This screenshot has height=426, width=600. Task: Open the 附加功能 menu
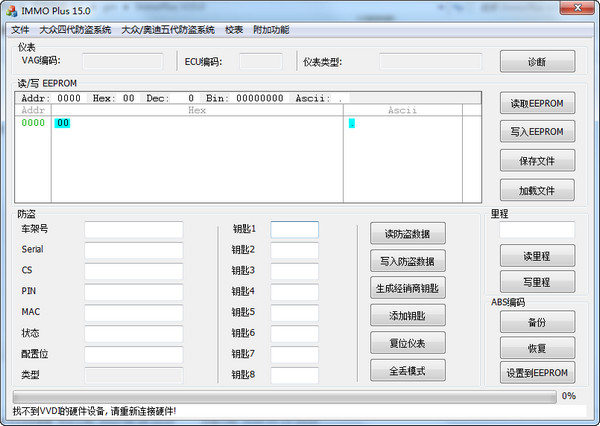[x=271, y=30]
